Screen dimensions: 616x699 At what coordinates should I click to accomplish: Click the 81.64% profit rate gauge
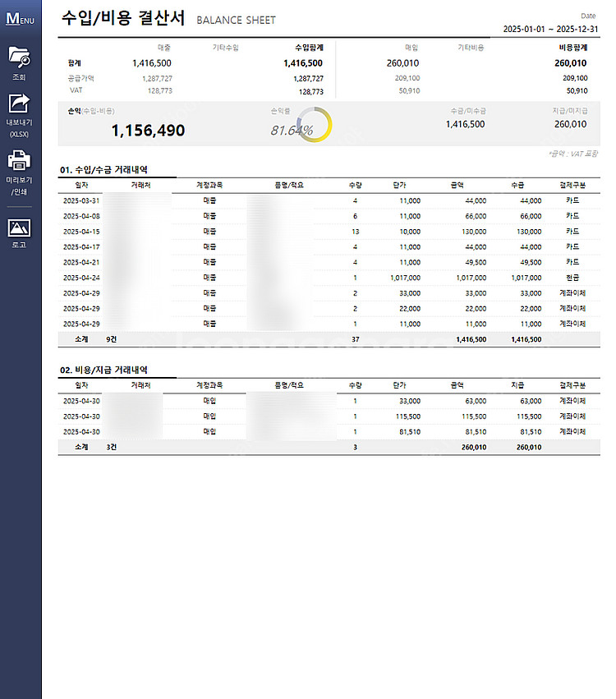315,125
